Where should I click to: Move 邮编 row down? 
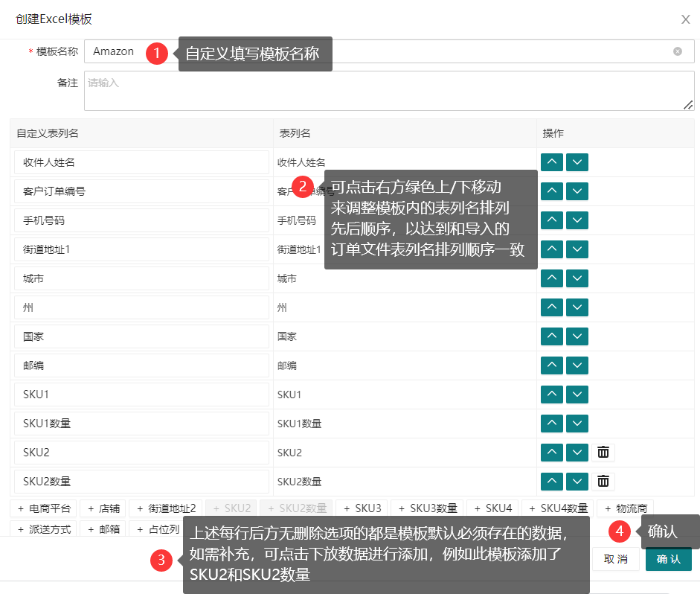pyautogui.click(x=577, y=365)
